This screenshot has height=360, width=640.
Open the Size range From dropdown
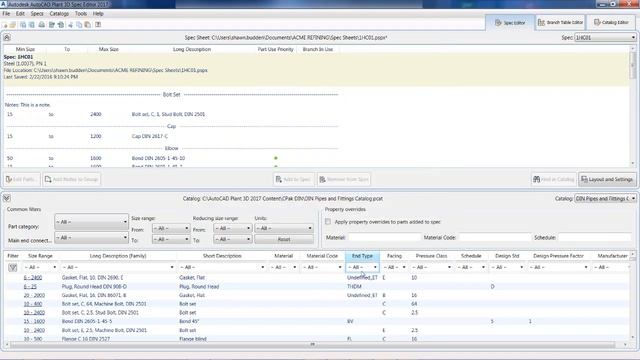pyautogui.click(x=171, y=228)
